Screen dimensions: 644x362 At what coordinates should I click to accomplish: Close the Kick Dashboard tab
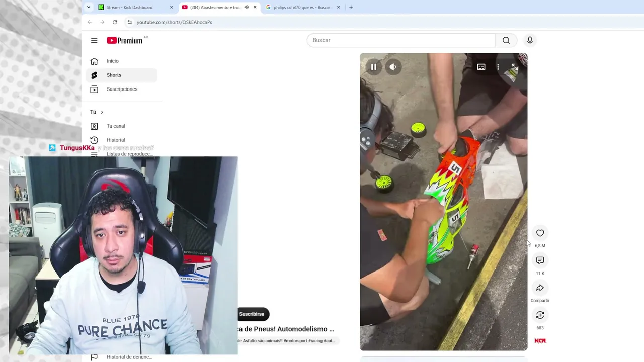[x=171, y=7]
